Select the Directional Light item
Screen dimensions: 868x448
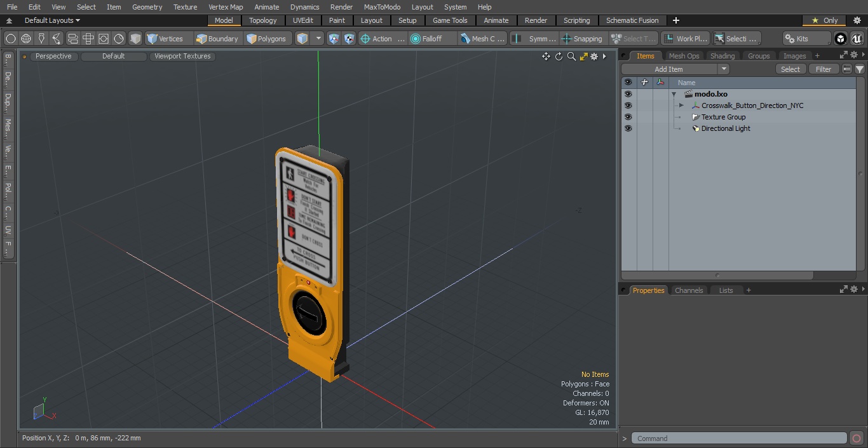[726, 128]
